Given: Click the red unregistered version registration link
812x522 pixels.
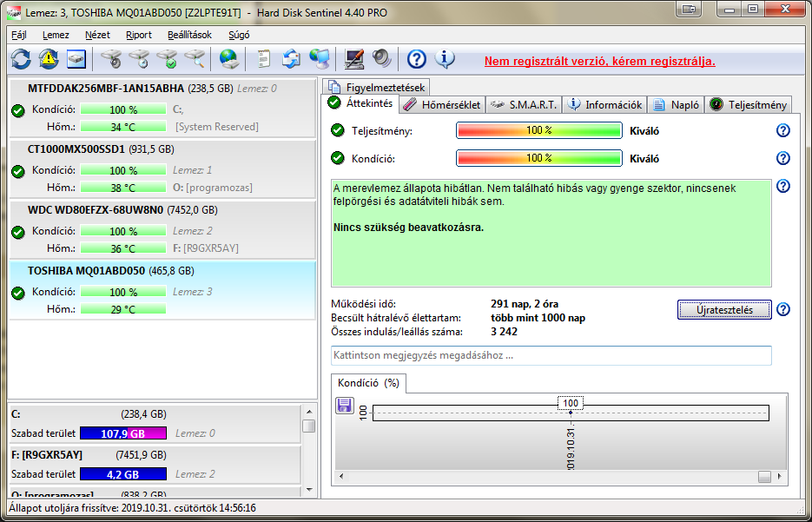Looking at the screenshot, I should tap(600, 61).
